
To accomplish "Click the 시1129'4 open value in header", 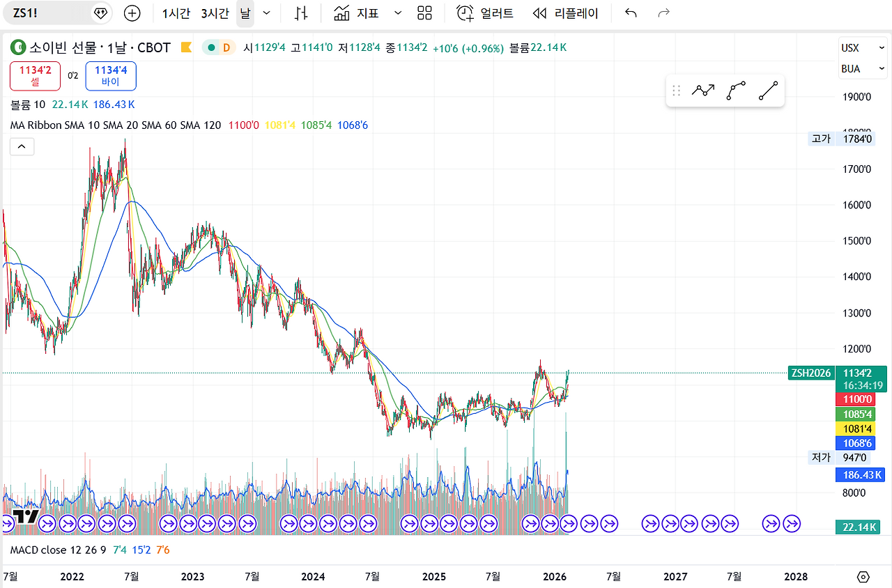I will pos(265,48).
